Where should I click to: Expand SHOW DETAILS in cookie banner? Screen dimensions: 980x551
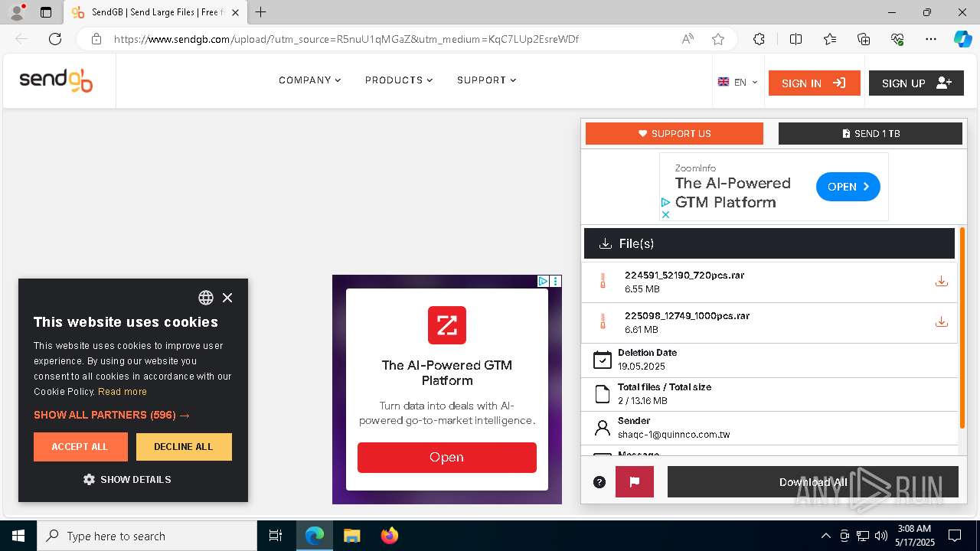127,479
